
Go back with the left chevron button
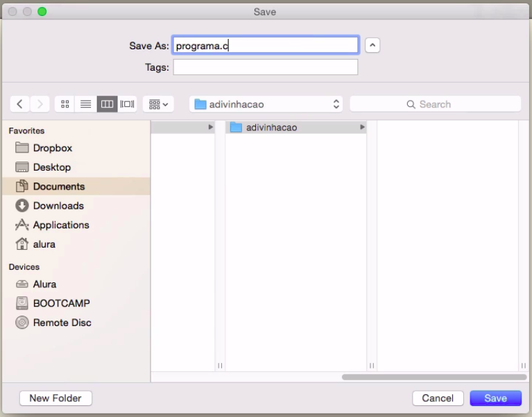coord(20,104)
